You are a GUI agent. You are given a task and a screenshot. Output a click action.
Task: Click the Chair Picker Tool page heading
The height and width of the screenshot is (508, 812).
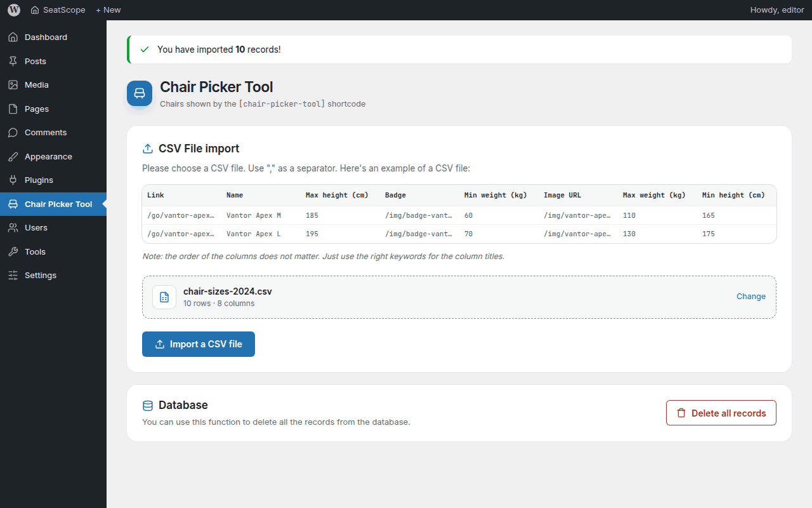point(216,87)
